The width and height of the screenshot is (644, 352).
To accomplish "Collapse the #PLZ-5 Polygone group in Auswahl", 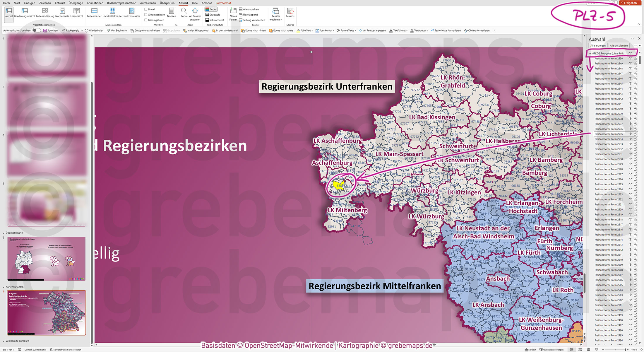I will tap(590, 53).
